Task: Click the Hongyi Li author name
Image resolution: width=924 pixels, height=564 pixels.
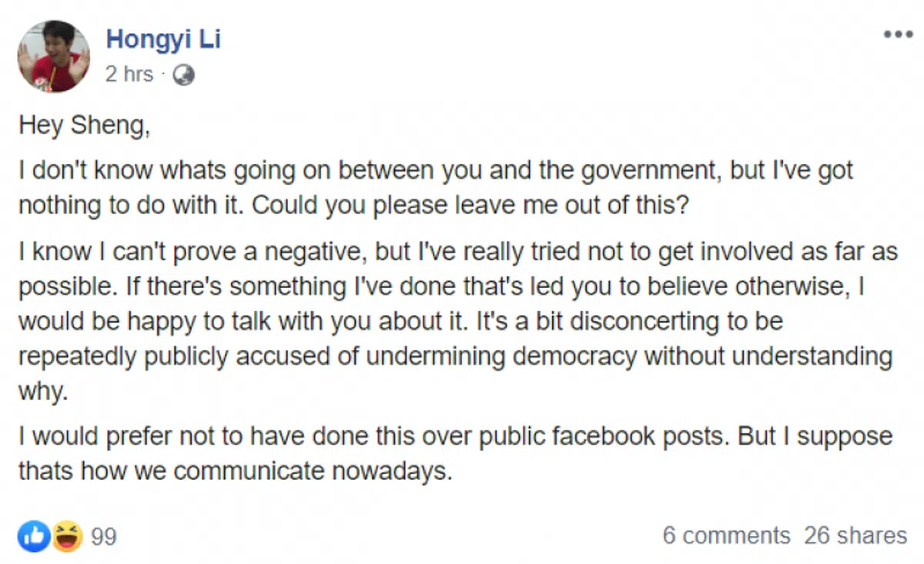Action: pos(163,39)
